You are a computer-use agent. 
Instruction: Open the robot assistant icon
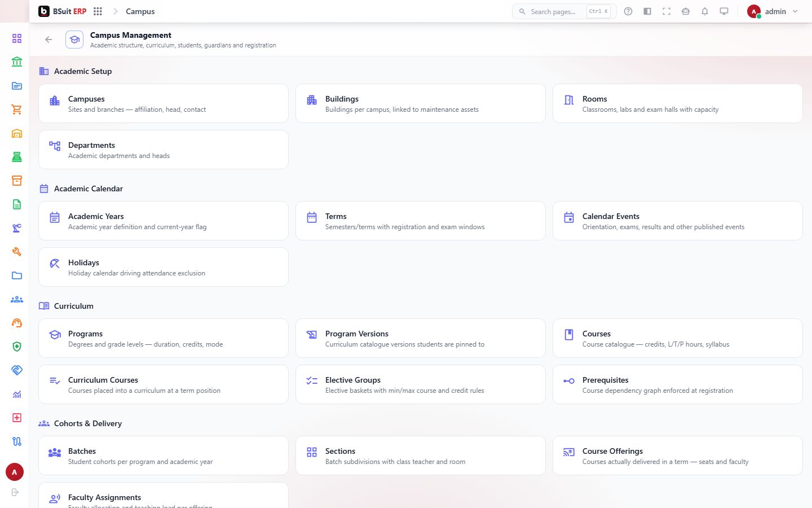click(686, 11)
